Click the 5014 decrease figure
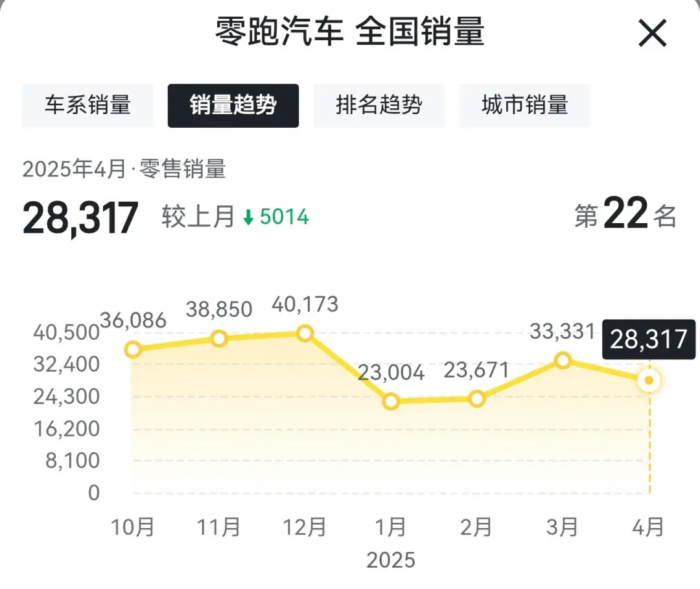 point(284,217)
